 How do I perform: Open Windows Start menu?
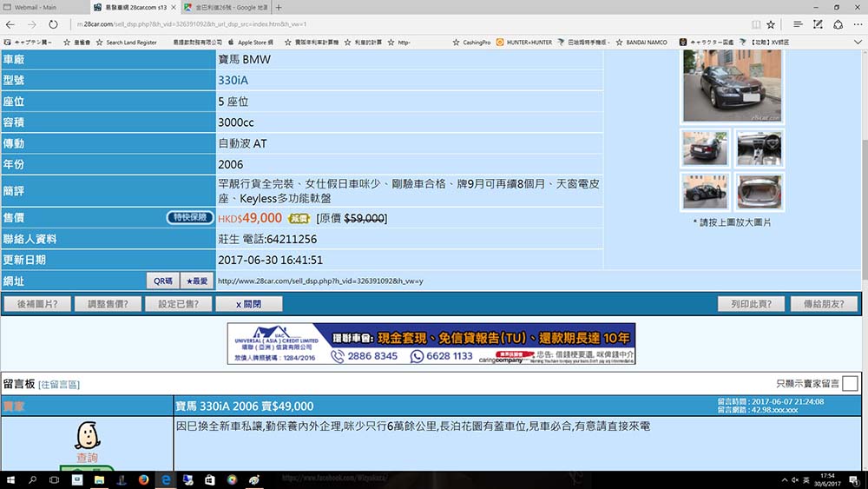(x=10, y=479)
